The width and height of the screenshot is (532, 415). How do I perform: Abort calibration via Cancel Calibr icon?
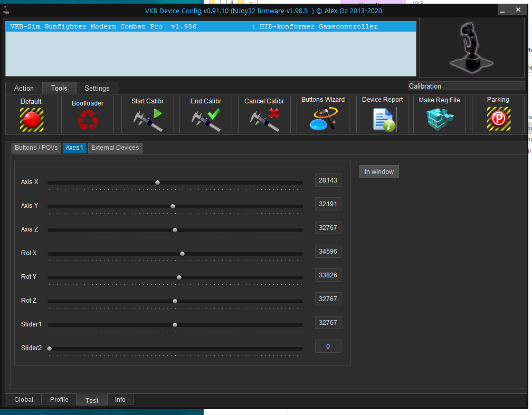pos(264,120)
